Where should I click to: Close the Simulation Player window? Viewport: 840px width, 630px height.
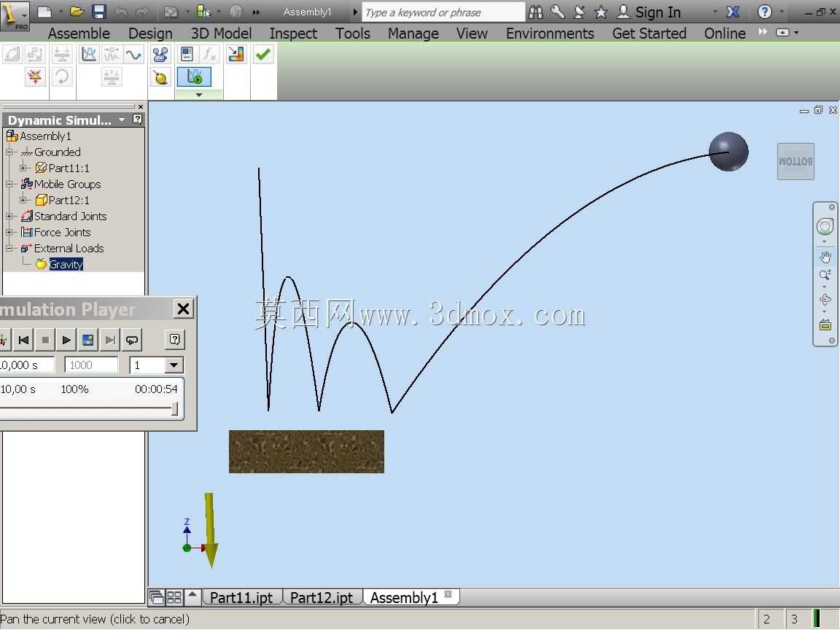pyautogui.click(x=183, y=308)
